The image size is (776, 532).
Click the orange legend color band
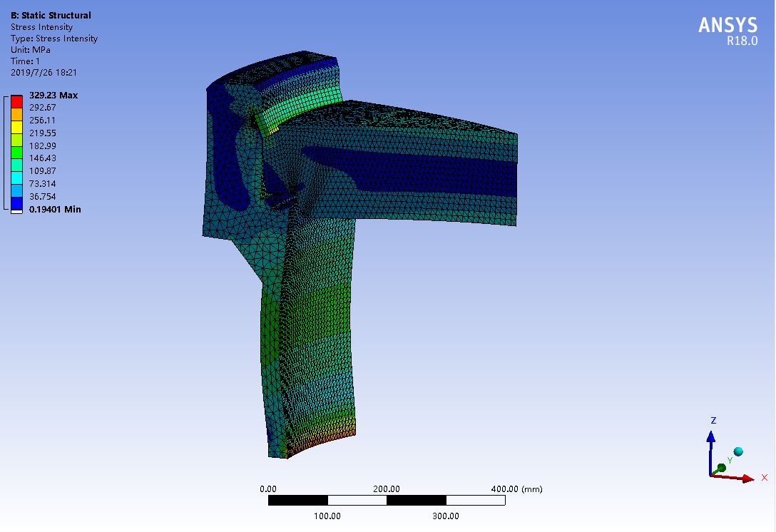point(17,114)
